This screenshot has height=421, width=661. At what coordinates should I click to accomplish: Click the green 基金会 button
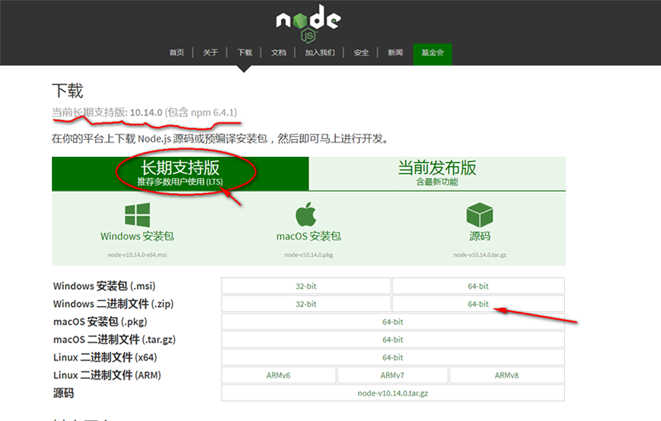[x=433, y=54]
